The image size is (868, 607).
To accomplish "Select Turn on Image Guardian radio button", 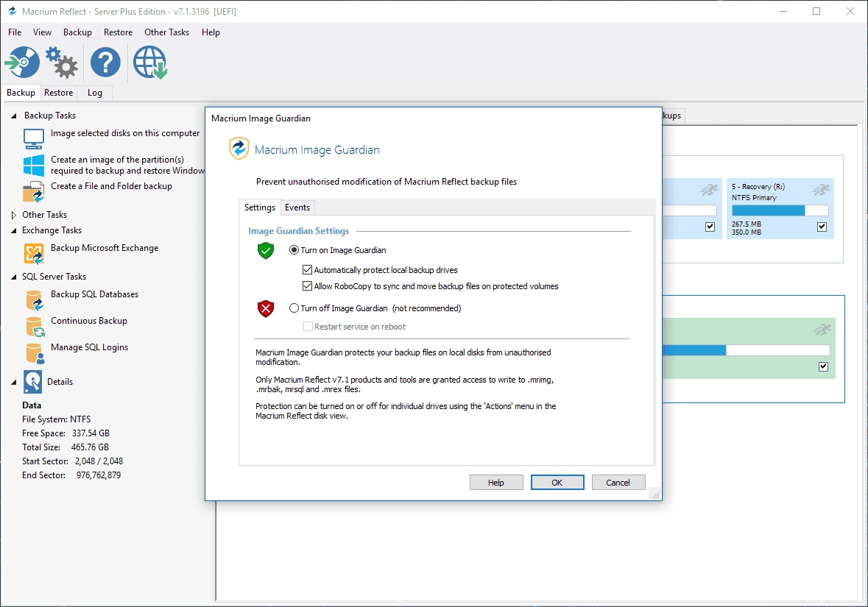I will [294, 250].
